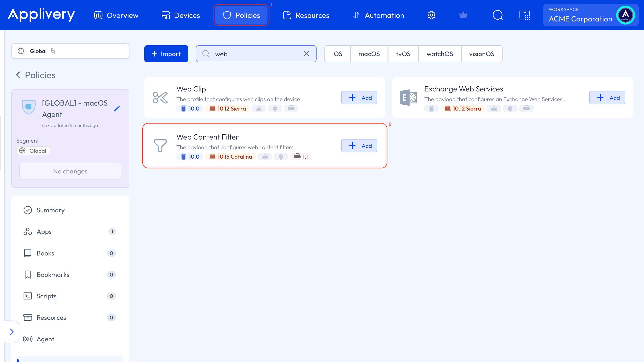Viewport: 644px width, 362px height.
Task: Open the Bookmarks sidebar item
Action: [x=70, y=275]
